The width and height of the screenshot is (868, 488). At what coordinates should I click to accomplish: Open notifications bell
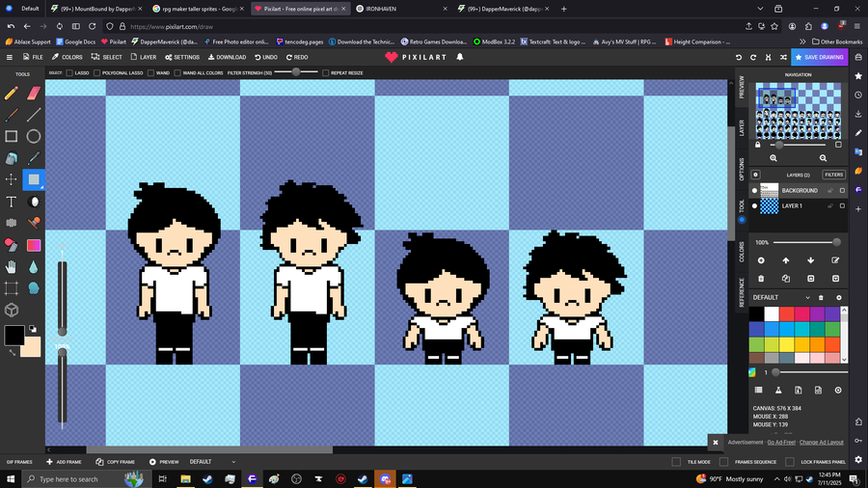(x=460, y=57)
